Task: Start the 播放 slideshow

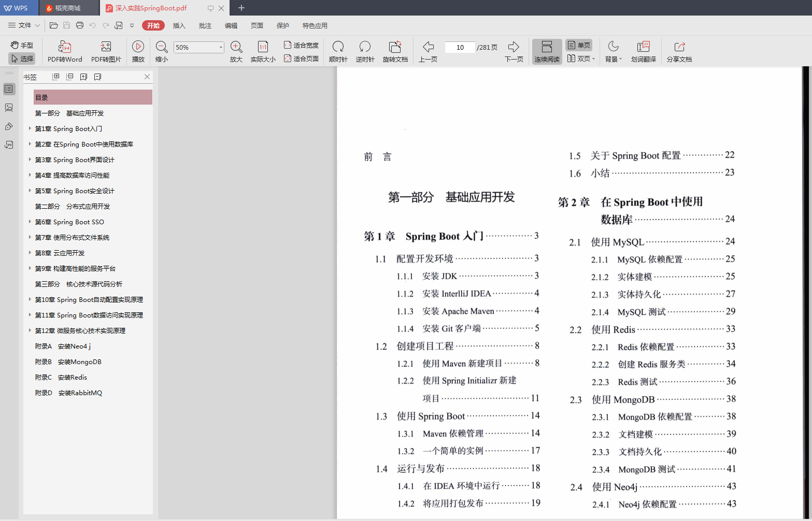Action: 138,52
